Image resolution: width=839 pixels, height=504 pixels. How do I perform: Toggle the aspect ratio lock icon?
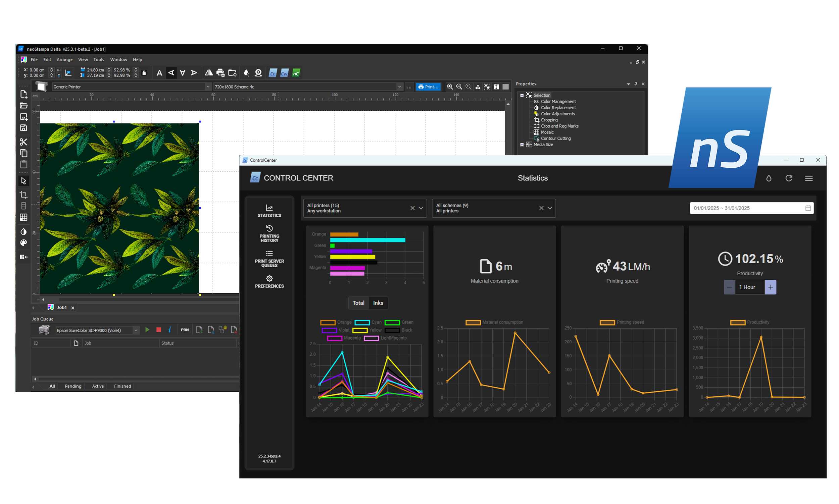tap(144, 73)
